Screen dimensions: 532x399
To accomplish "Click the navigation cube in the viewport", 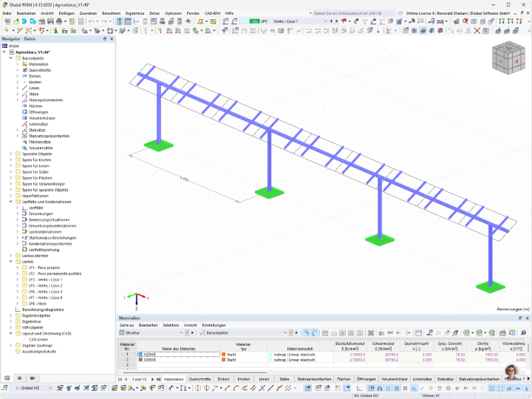I will pos(508,58).
